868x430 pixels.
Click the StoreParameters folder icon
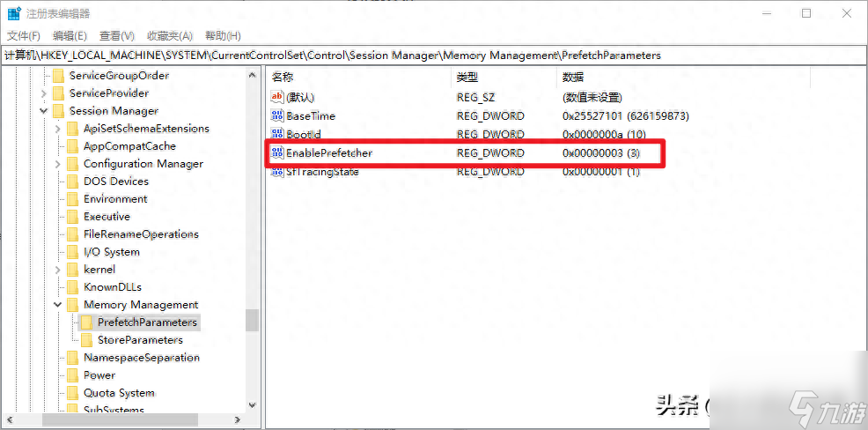(86, 340)
